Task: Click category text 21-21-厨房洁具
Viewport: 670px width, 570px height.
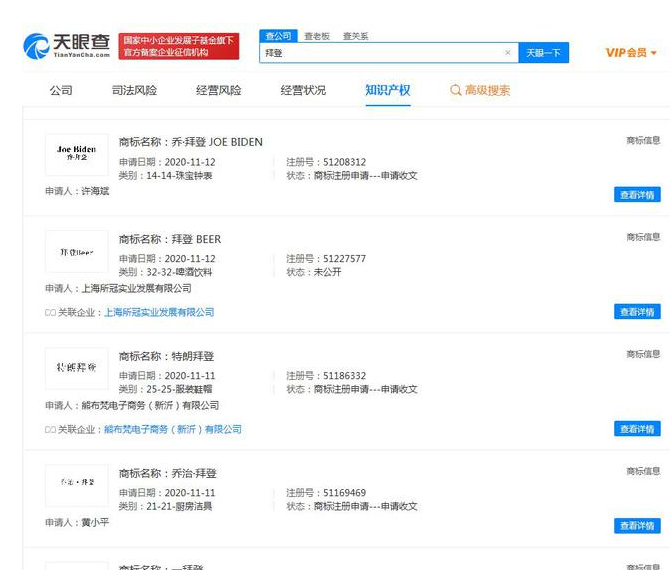Action: (179, 506)
